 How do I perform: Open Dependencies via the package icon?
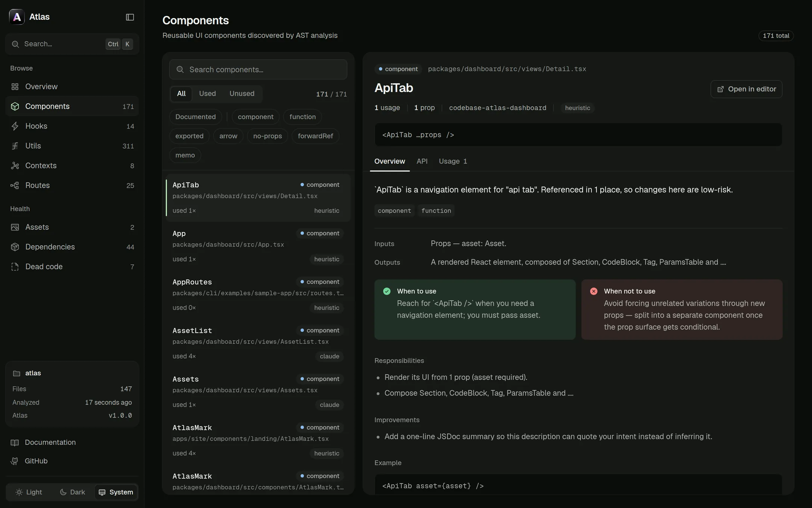15,247
